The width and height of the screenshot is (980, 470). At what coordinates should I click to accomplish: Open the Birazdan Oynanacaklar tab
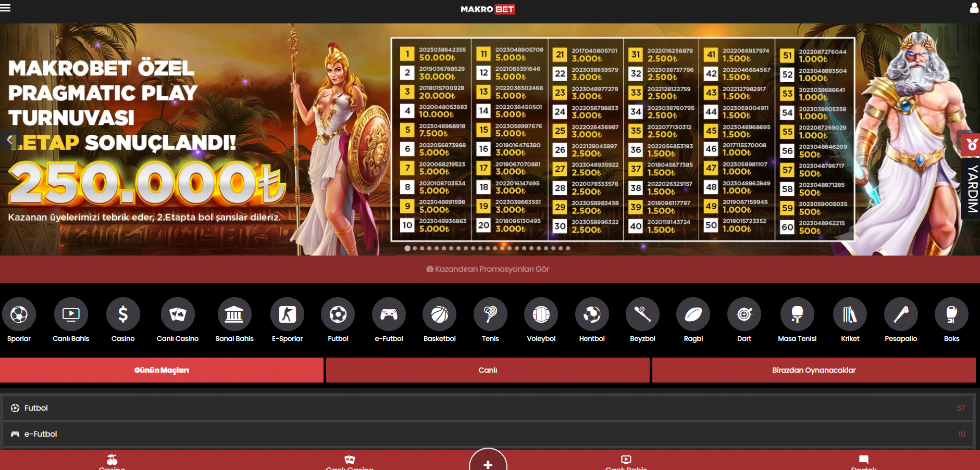tap(813, 370)
